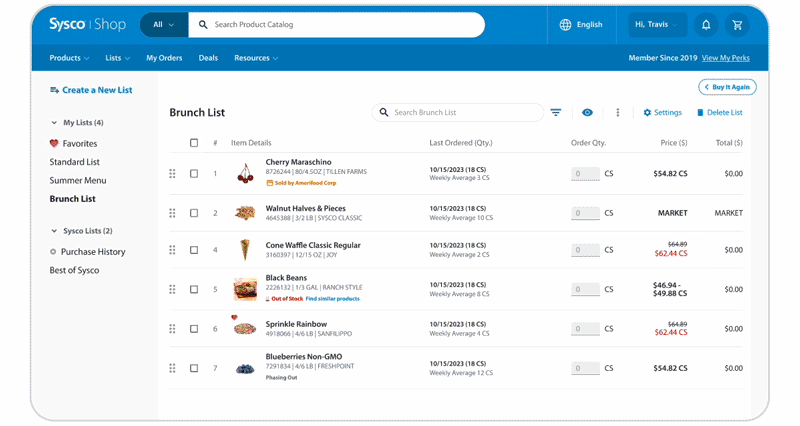
Task: Click the Create a New List icon
Action: click(x=54, y=90)
